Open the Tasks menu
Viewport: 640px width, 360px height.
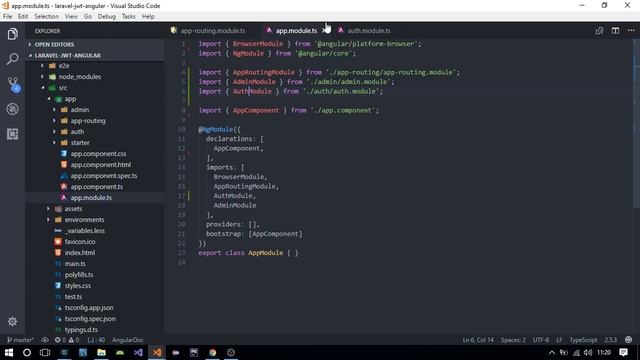pos(129,16)
